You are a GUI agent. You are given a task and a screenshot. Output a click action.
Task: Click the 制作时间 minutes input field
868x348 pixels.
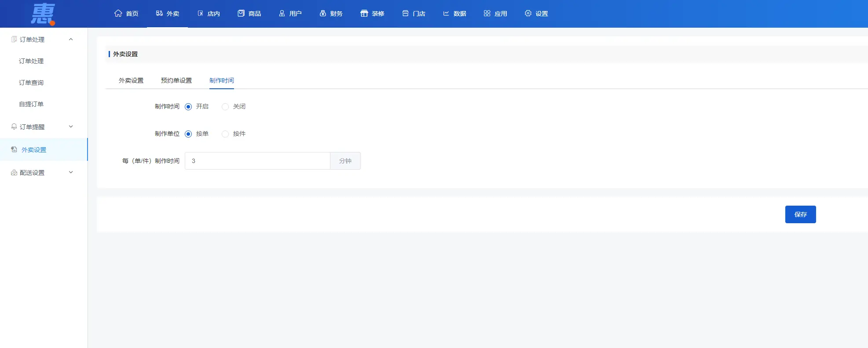[x=257, y=161]
